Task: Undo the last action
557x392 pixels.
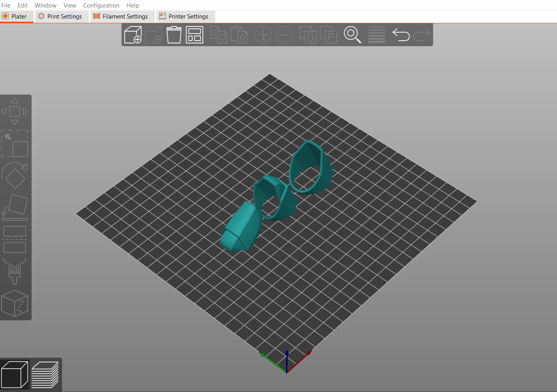Action: (x=401, y=35)
